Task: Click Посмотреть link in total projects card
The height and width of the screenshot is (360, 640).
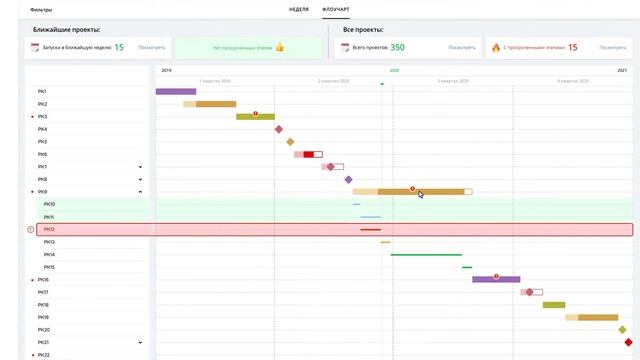Action: (x=462, y=47)
